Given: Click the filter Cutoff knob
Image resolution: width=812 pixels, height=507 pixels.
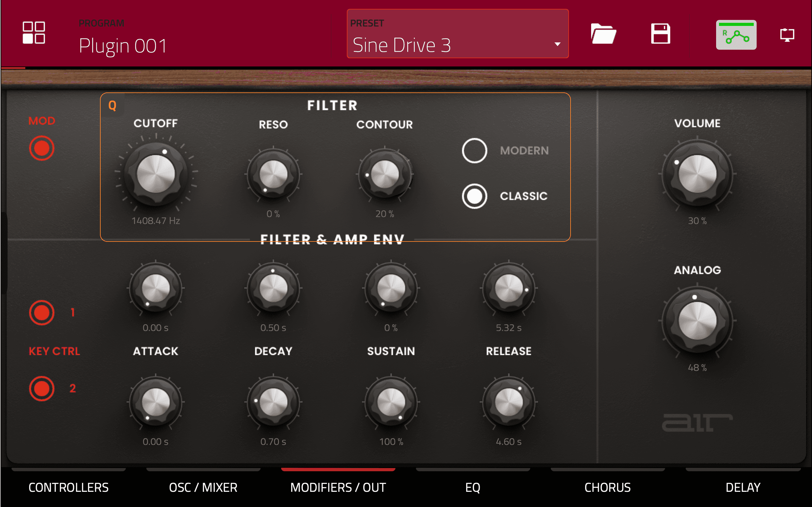Looking at the screenshot, I should tap(156, 174).
